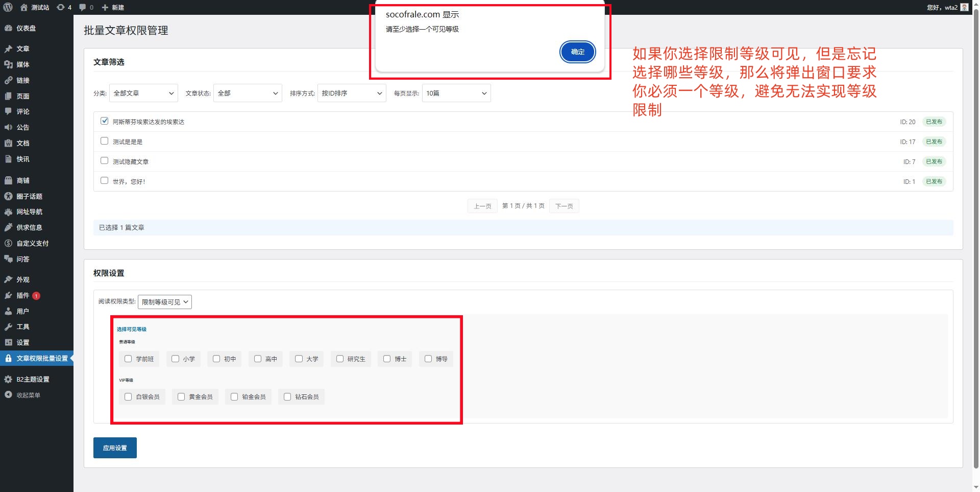This screenshot has width=980, height=492.
Task: Check the 测试是是是 article checkbox
Action: [104, 140]
